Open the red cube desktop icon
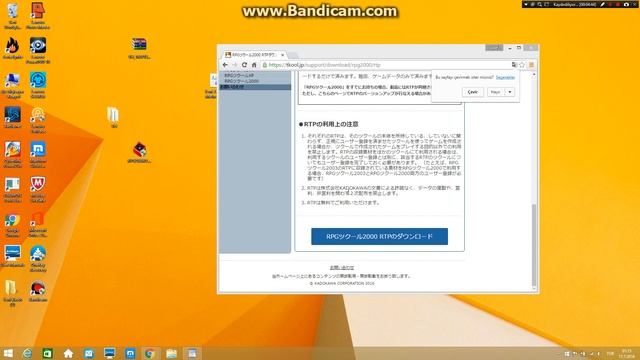The width and height of the screenshot is (640, 360). [x=139, y=152]
